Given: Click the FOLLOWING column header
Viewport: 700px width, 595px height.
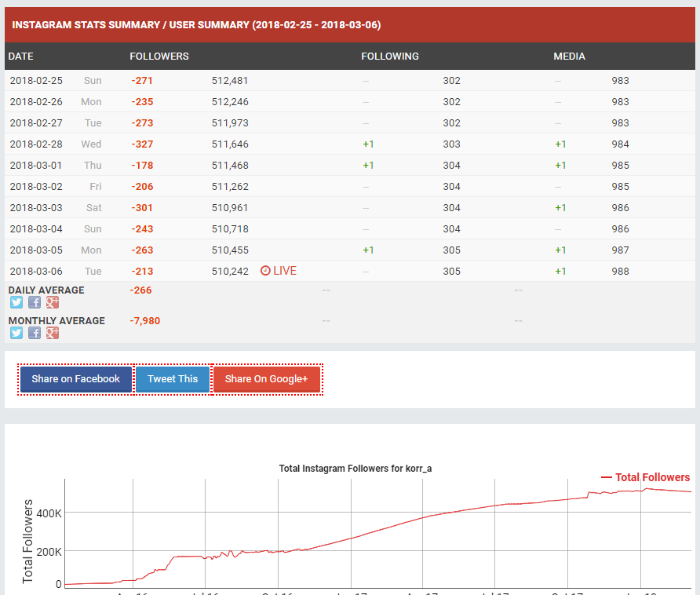Looking at the screenshot, I should (390, 57).
